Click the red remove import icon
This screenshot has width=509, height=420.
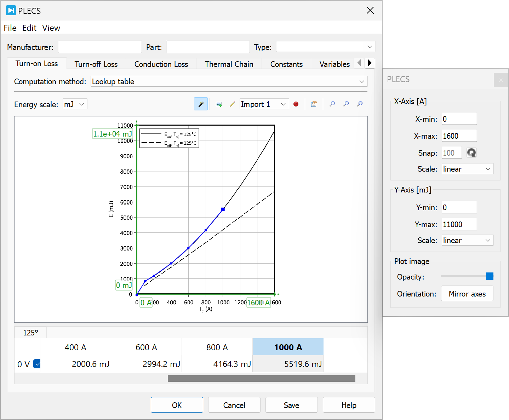coord(296,104)
